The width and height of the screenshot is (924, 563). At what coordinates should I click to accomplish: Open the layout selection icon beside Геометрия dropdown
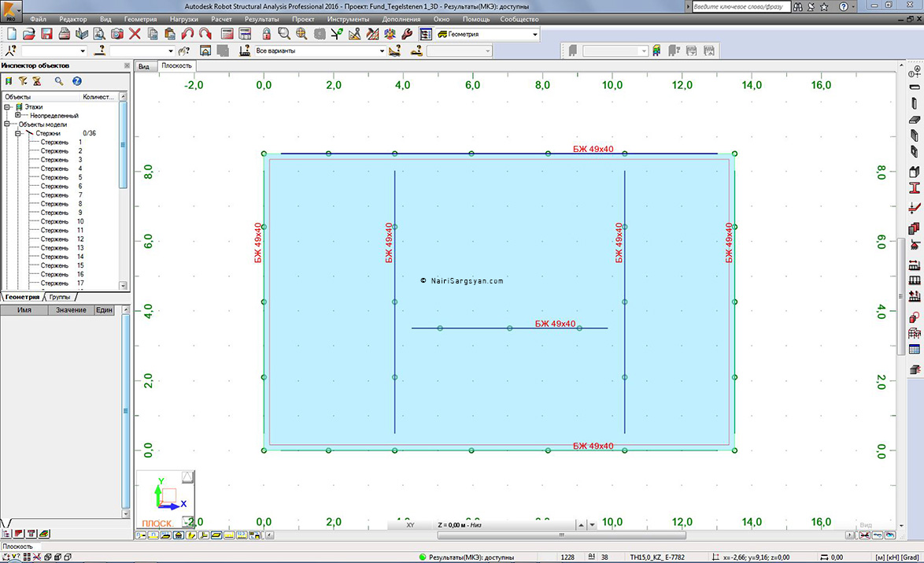pos(426,34)
